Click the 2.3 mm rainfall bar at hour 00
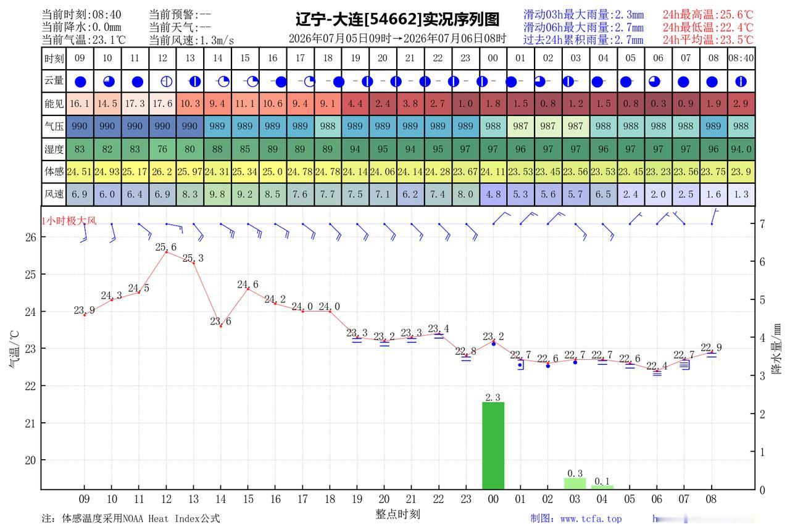The image size is (790, 532). [x=493, y=446]
